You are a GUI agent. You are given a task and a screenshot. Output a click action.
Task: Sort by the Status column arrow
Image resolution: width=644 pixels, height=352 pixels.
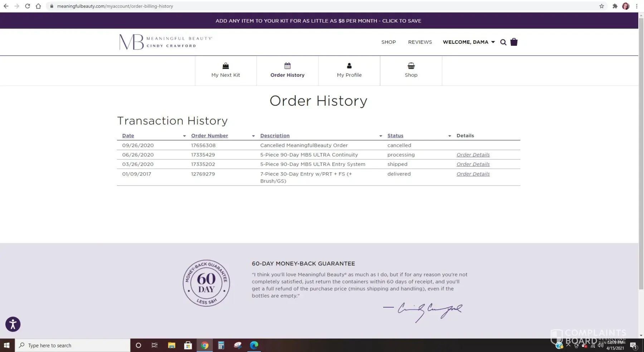coord(449,136)
